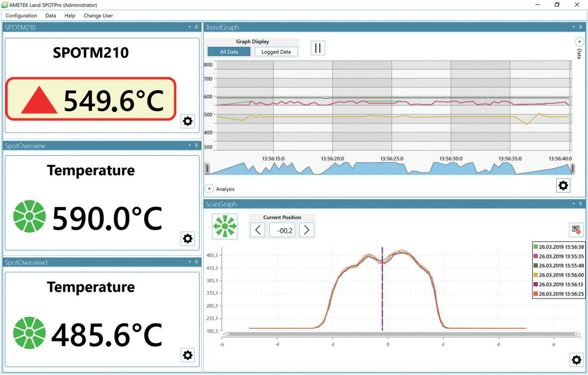
Task: Open ScanGraph panel dropdown arrow
Action: point(574,204)
